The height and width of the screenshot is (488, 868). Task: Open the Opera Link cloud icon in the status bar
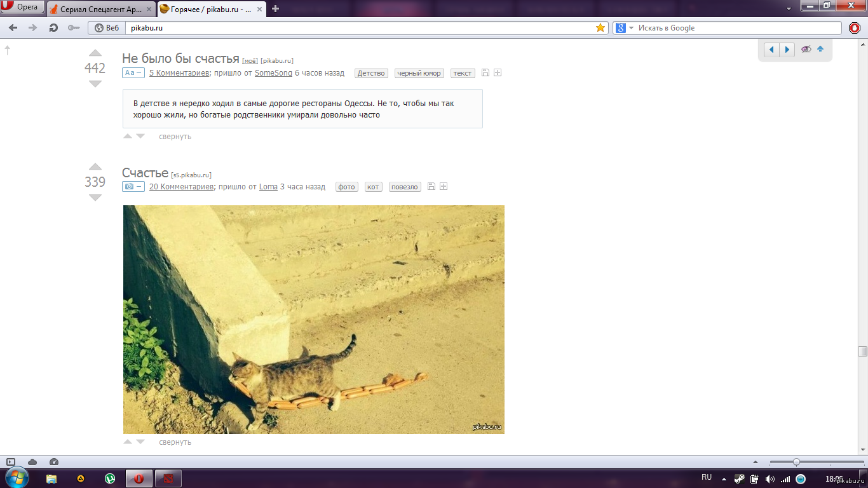coord(32,462)
